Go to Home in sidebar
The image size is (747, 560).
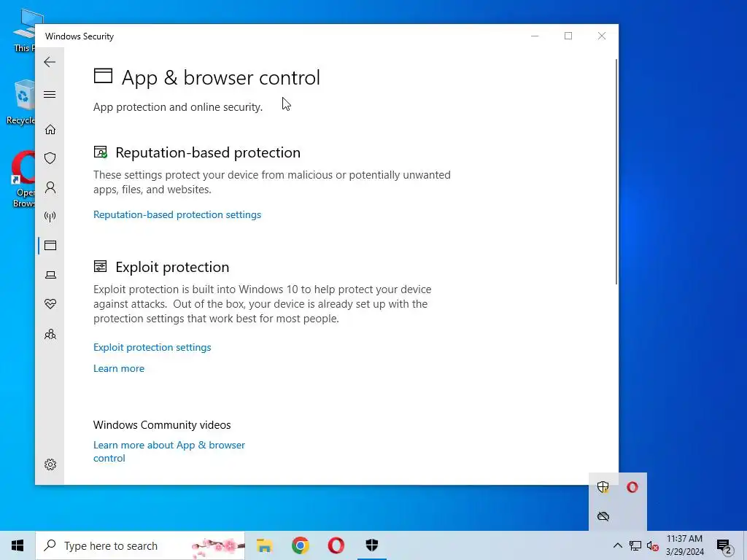tap(50, 130)
